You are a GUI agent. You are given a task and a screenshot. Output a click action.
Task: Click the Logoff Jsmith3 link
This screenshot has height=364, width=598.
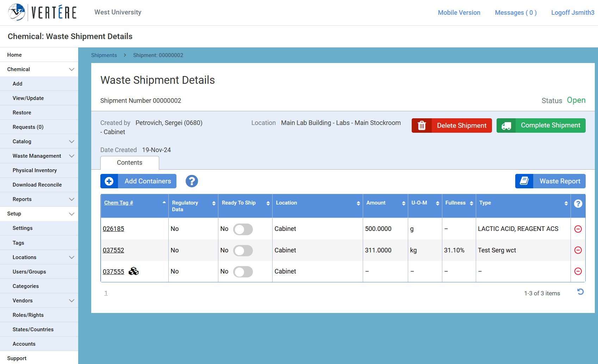[573, 13]
